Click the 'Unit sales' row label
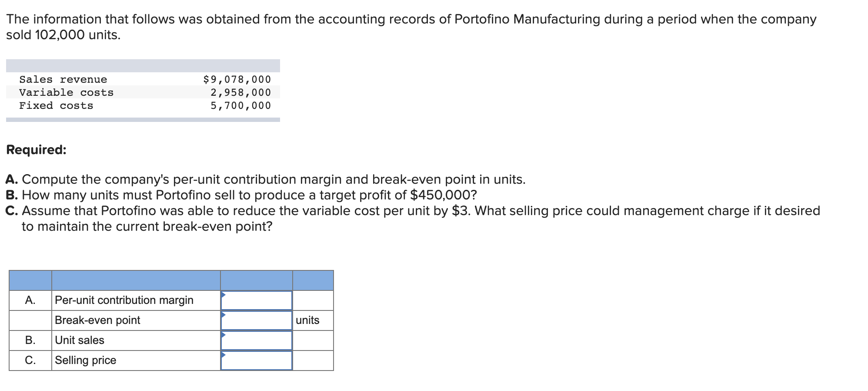 point(80,340)
